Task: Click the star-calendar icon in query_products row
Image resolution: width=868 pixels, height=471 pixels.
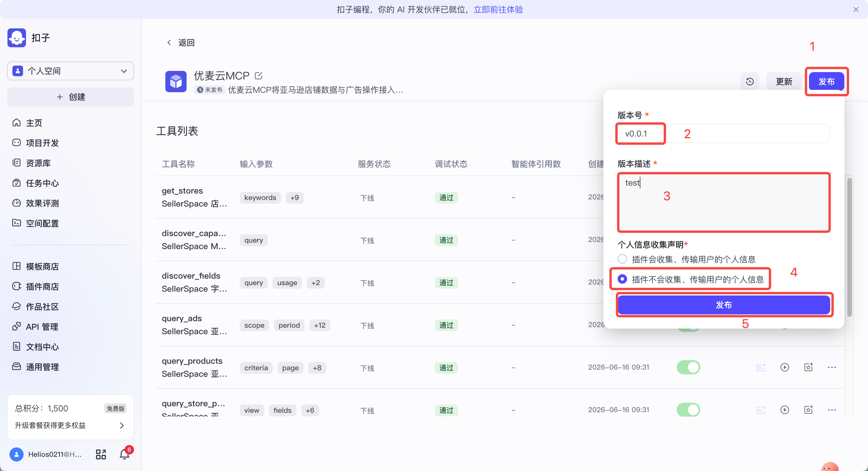Action: [x=808, y=367]
